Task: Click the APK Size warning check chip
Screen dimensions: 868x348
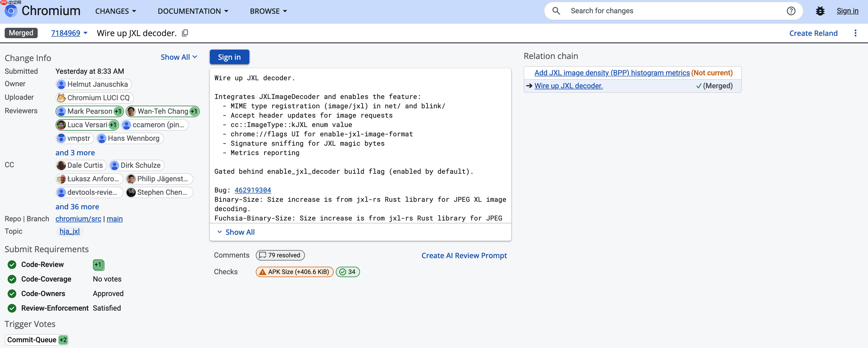Action: coord(295,272)
